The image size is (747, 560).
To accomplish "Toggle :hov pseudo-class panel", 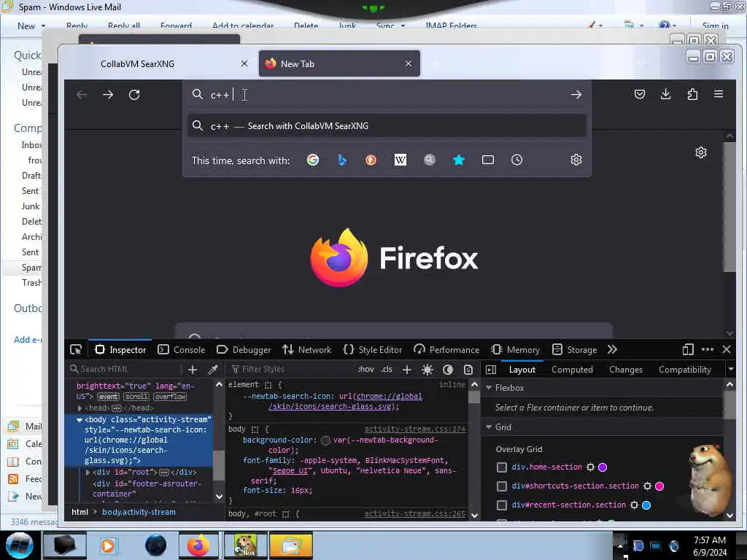I will click(x=366, y=369).
